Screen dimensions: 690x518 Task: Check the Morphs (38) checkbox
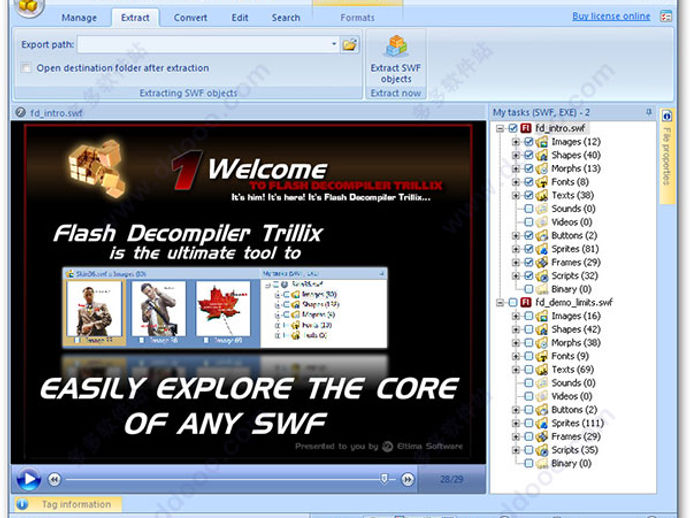coord(529,342)
